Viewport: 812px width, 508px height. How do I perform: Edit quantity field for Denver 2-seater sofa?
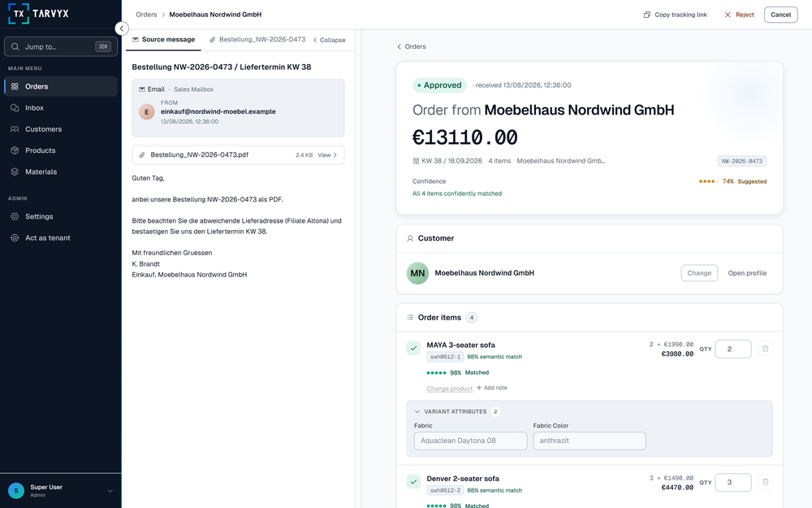[732, 483]
